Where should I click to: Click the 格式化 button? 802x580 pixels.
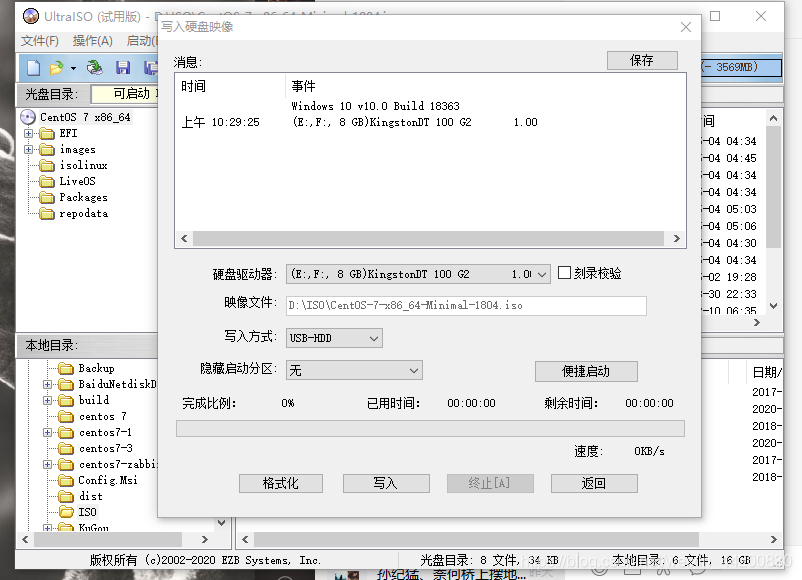pos(281,483)
